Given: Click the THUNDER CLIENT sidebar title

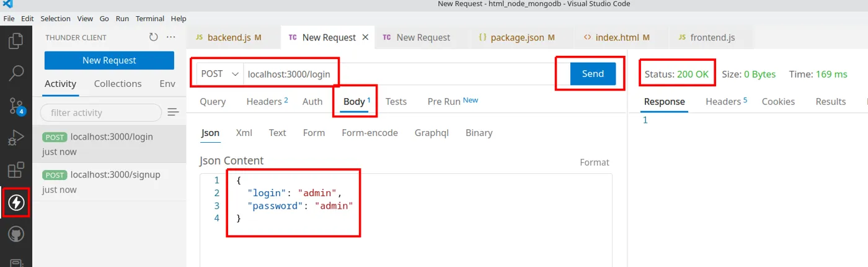Looking at the screenshot, I should click(x=76, y=37).
